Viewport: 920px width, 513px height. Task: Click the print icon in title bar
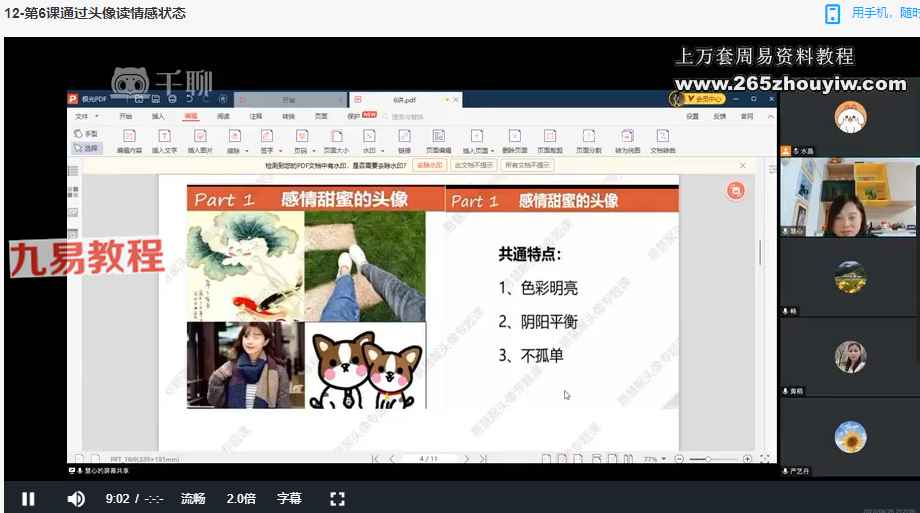point(172,99)
